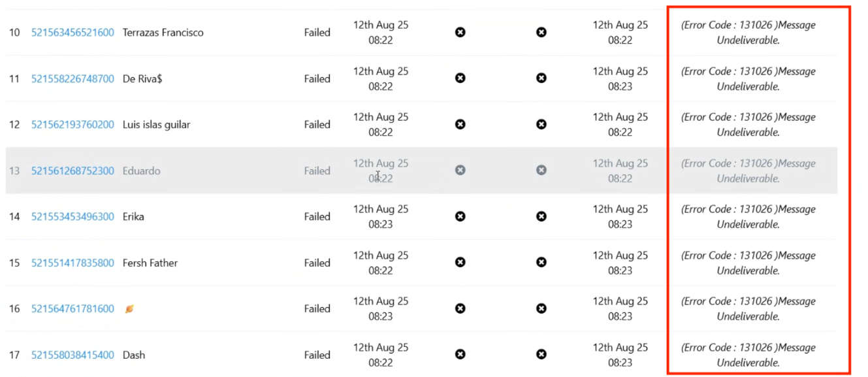Click the right cross icon in row 16

(x=541, y=308)
